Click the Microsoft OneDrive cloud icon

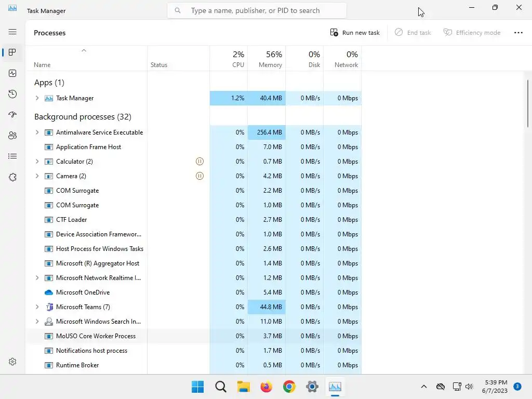(49, 292)
